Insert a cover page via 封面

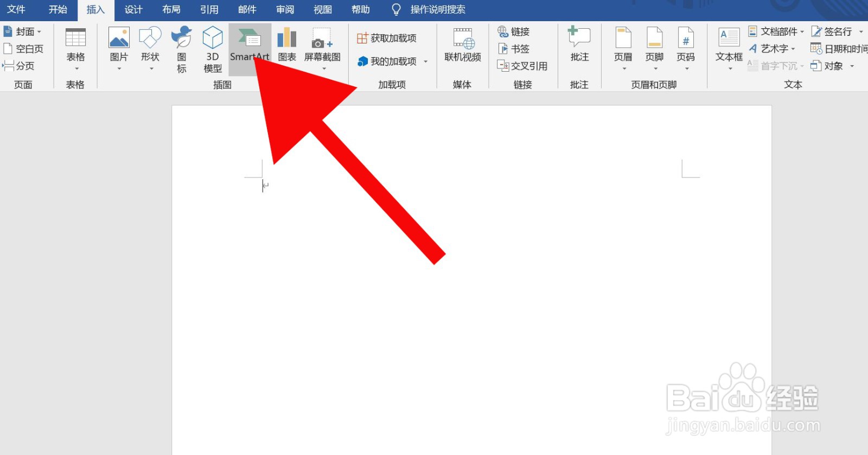point(22,31)
